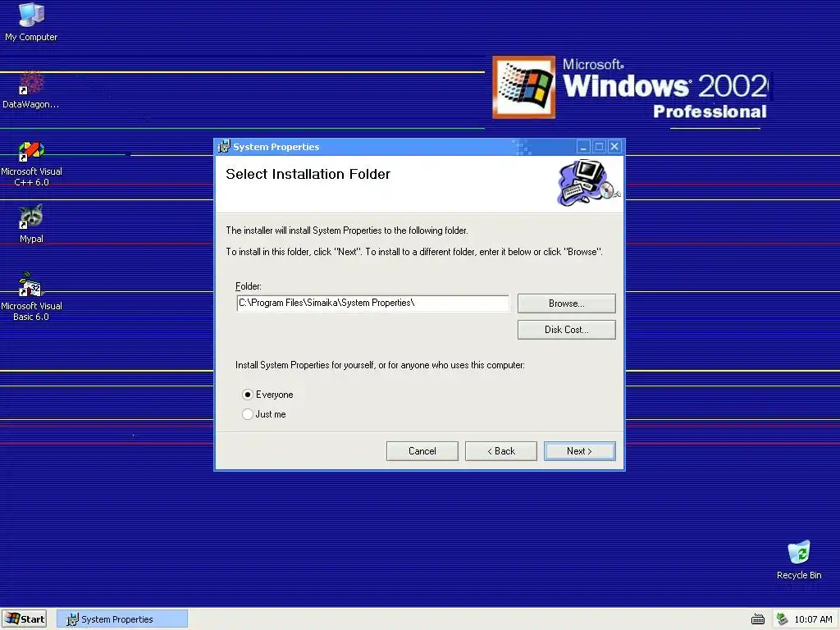Select the Microsoft Visual Basic 6.0 shortcut

[31, 297]
